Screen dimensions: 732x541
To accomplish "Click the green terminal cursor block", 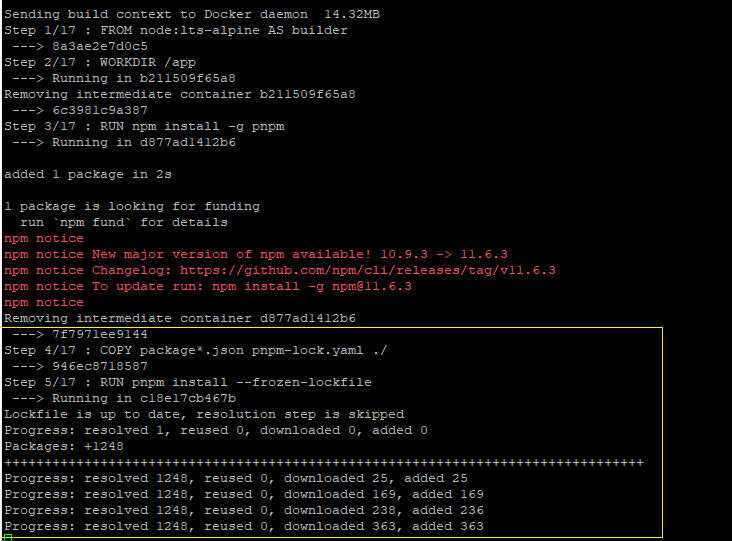I will point(7,538).
